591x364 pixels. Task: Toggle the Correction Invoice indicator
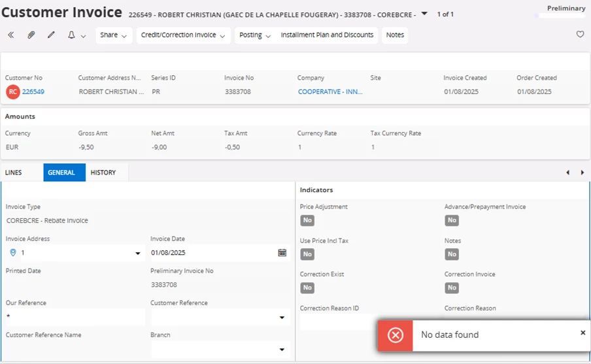coord(452,288)
